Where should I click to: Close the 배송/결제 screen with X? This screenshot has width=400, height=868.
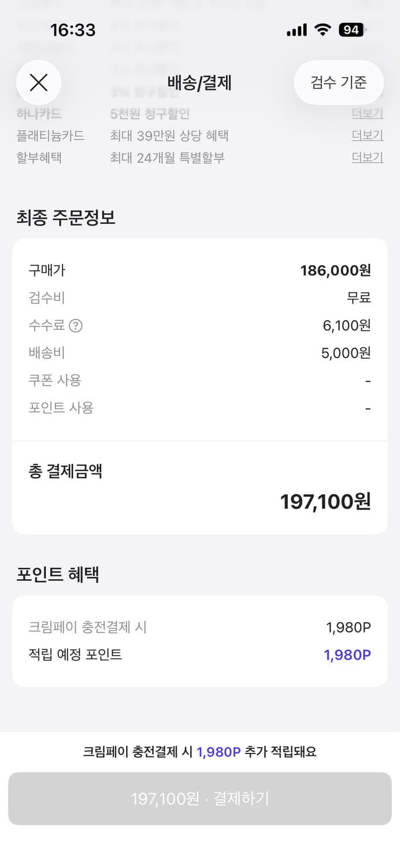tap(39, 82)
